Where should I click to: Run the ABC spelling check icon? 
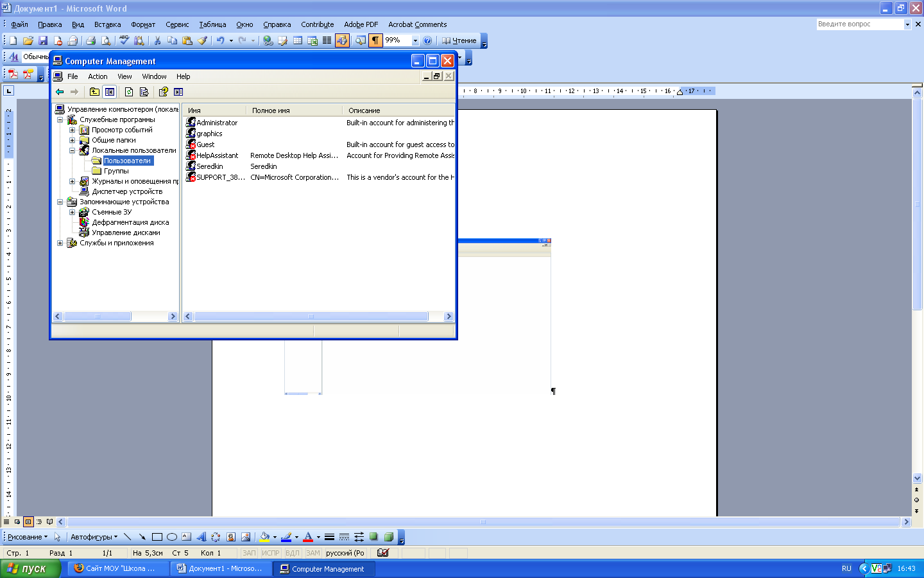tap(124, 40)
